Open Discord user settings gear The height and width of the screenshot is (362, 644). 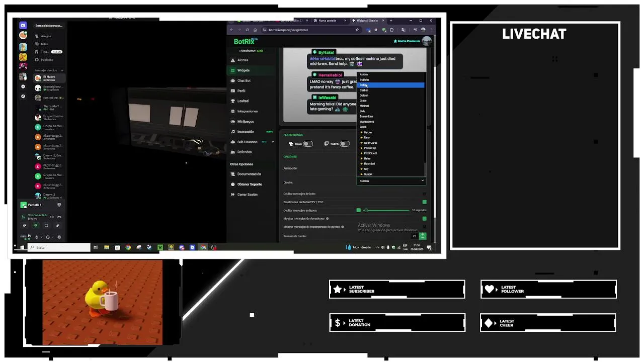[59, 237]
